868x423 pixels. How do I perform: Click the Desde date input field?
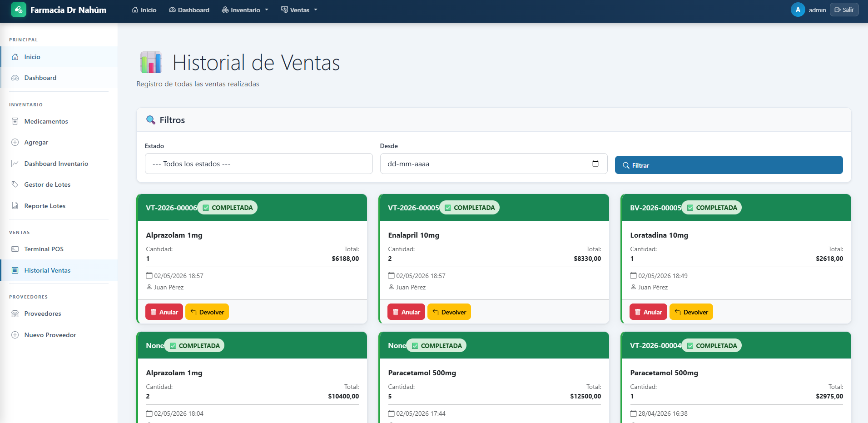click(x=494, y=164)
